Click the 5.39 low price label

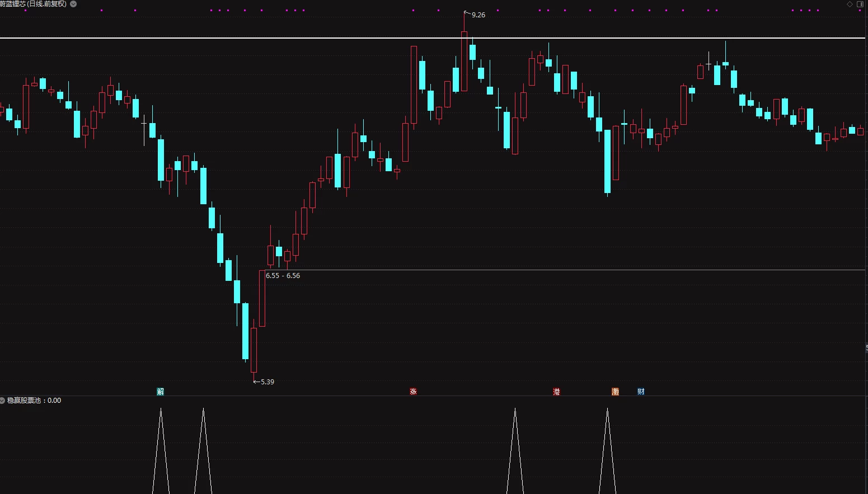(x=268, y=382)
